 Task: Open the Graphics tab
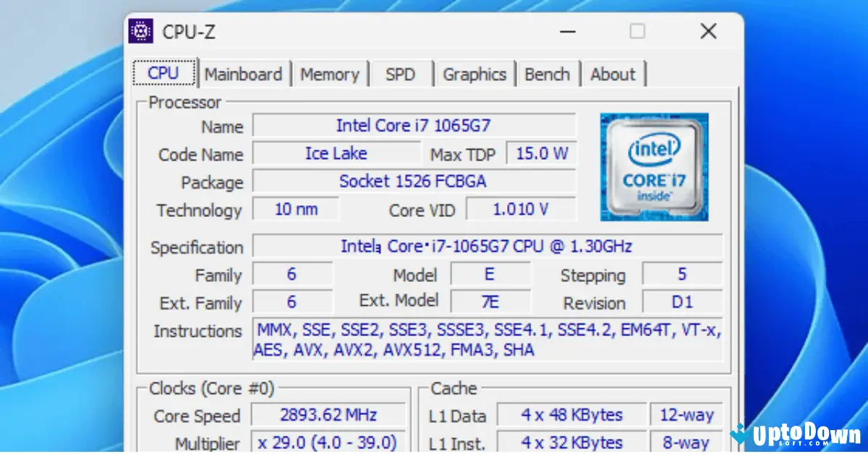[x=475, y=73]
